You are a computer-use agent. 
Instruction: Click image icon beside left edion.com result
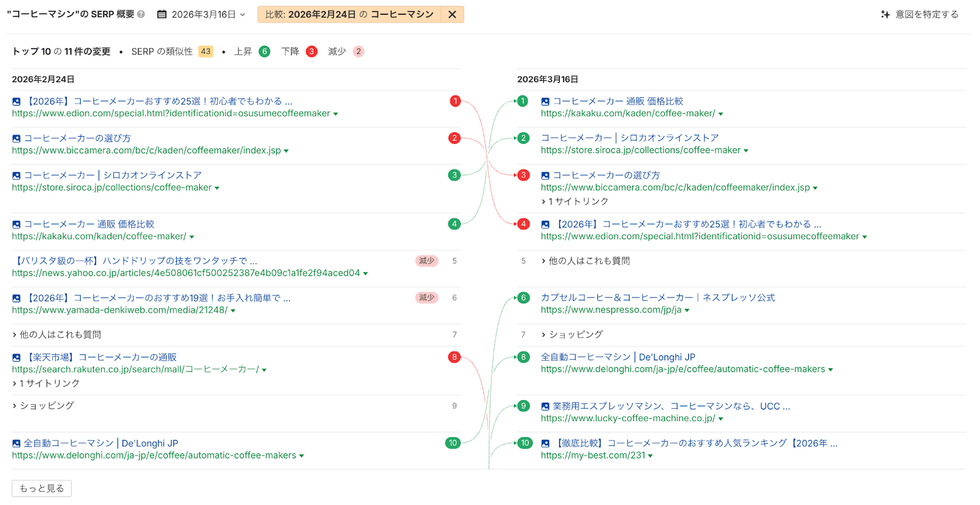click(x=17, y=102)
